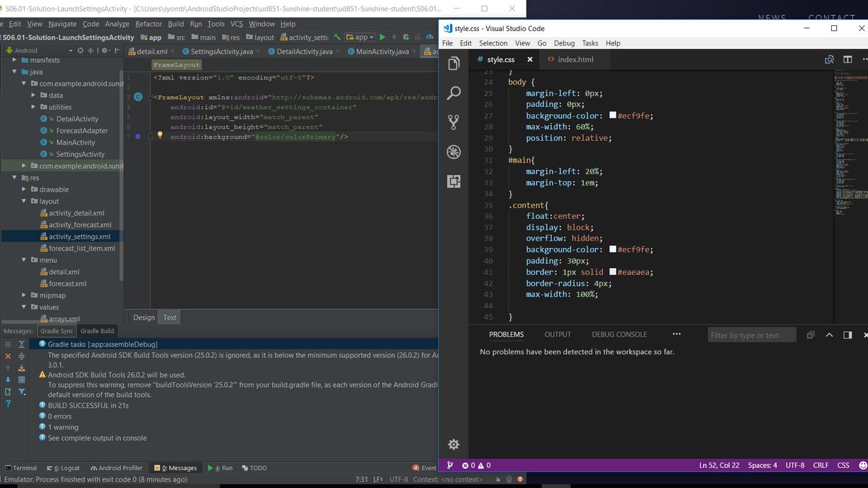Open the OUTPUT tab in the VS Code panel
Image resolution: width=868 pixels, height=488 pixels.
pyautogui.click(x=558, y=334)
